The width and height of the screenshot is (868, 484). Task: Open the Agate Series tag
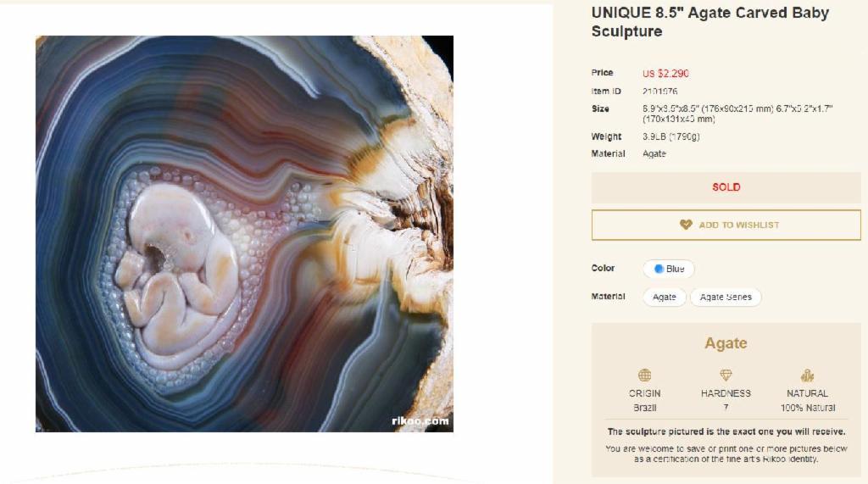[x=726, y=297]
